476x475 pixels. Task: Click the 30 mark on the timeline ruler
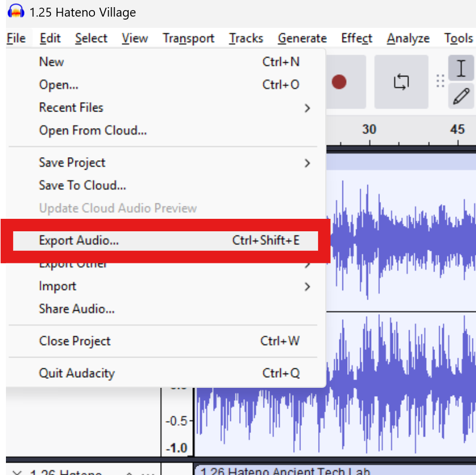click(x=369, y=129)
